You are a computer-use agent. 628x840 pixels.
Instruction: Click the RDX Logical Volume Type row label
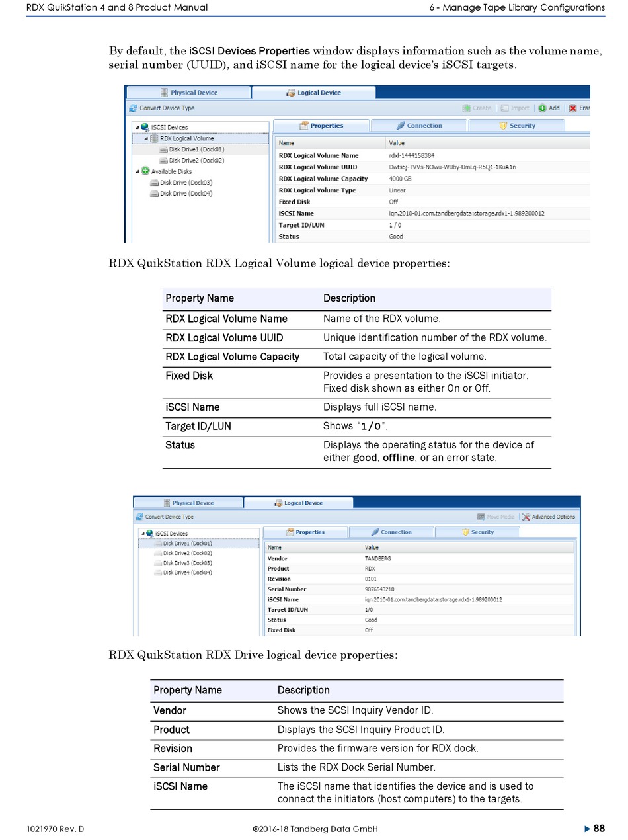[x=317, y=190]
